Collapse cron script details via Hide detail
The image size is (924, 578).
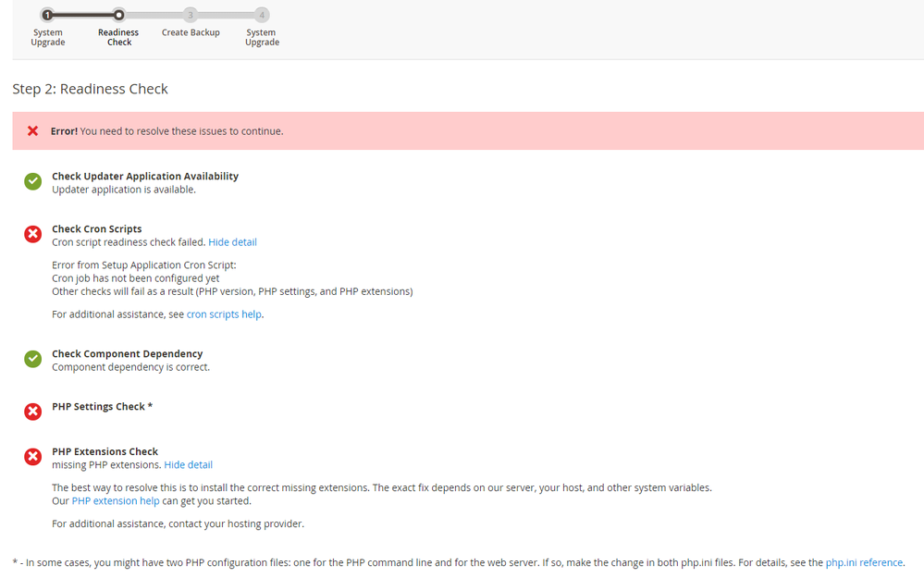[x=232, y=242]
